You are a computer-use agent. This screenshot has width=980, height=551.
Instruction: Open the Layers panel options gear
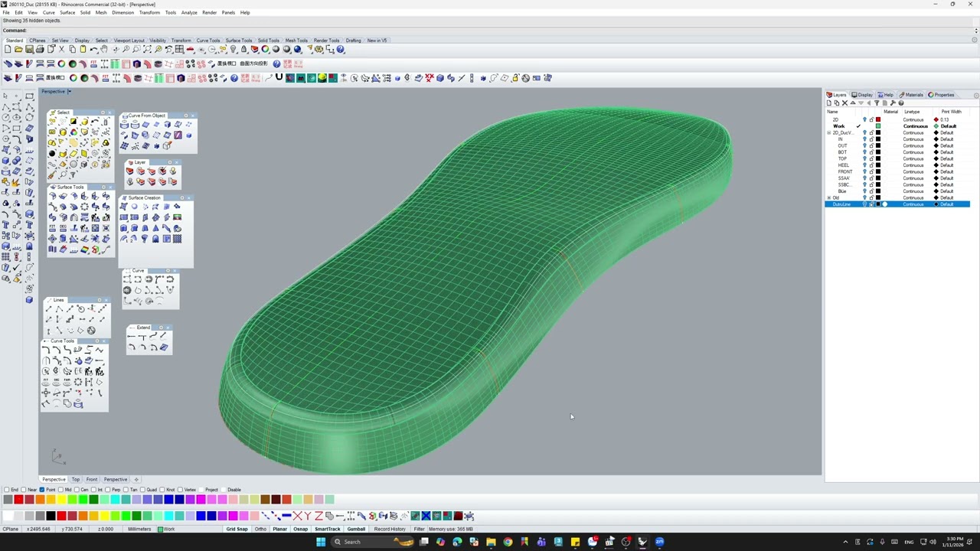(x=976, y=95)
